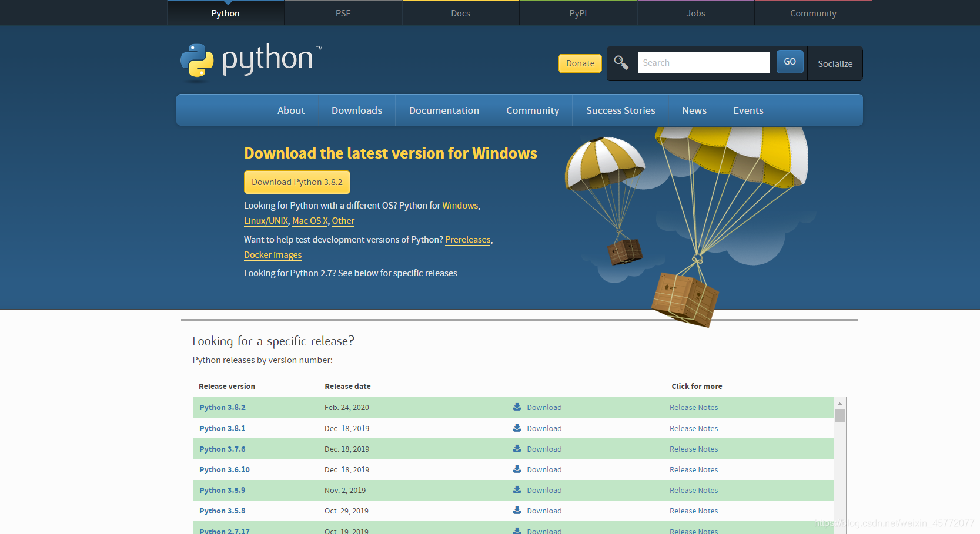Go to the PyPI tab
980x534 pixels.
578,13
